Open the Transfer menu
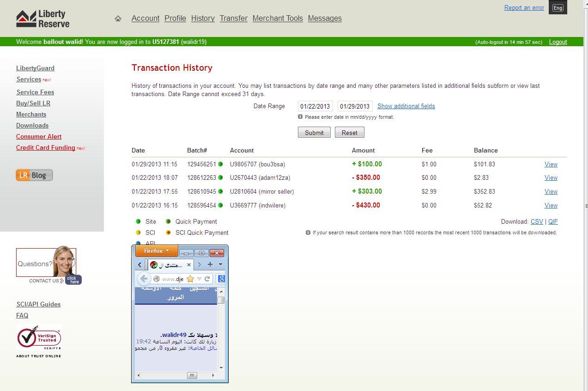 point(234,18)
